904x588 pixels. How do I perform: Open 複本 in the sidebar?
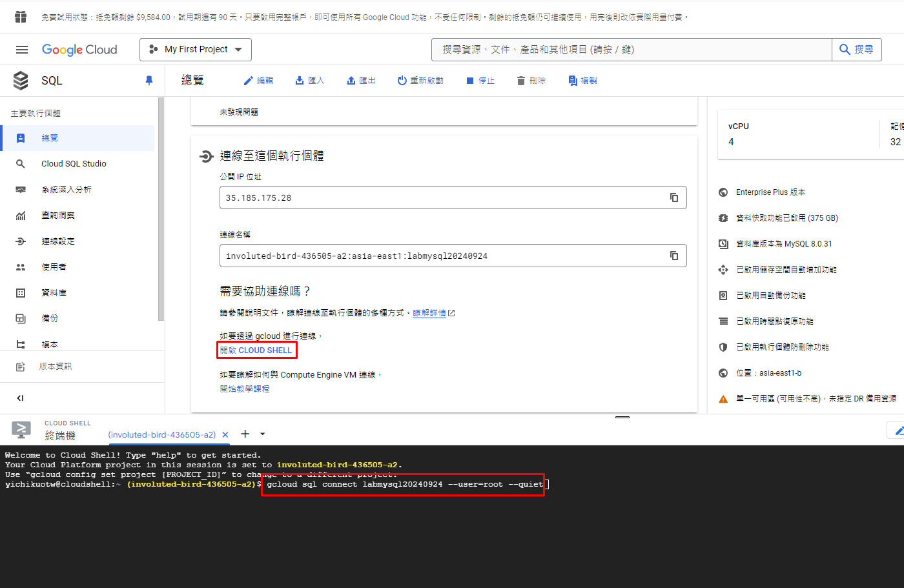click(x=77, y=344)
